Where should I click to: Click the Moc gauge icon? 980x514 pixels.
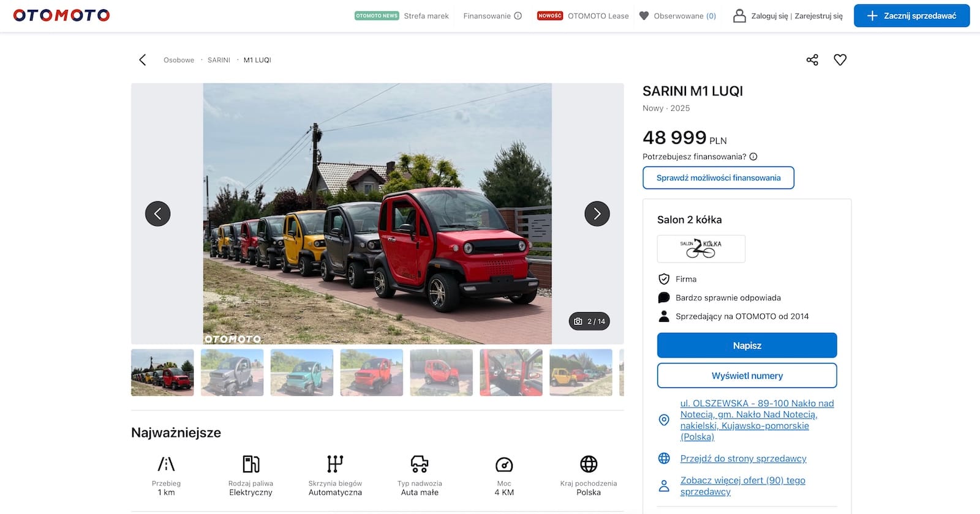504,464
